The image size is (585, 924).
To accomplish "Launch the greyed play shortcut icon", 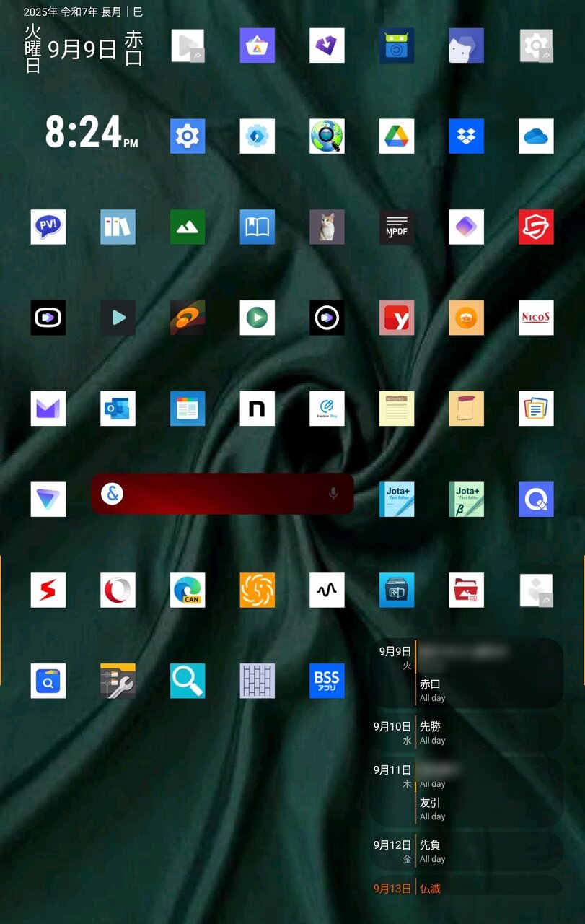I will [188, 45].
